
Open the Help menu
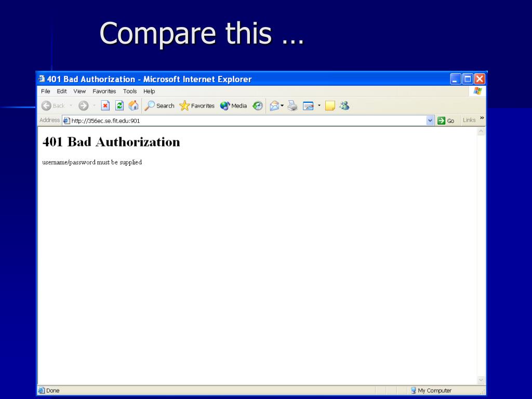tap(149, 91)
